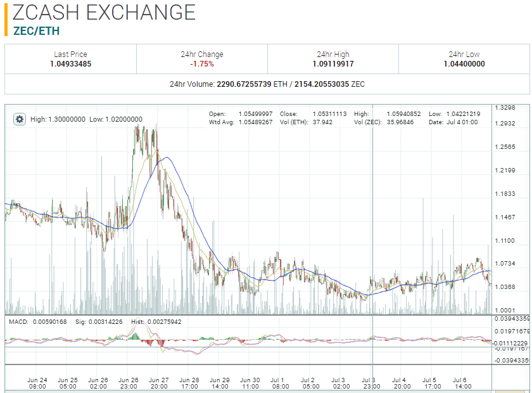Click 24hr Volume ZEC amount 2154.20553035

pyautogui.click(x=322, y=84)
